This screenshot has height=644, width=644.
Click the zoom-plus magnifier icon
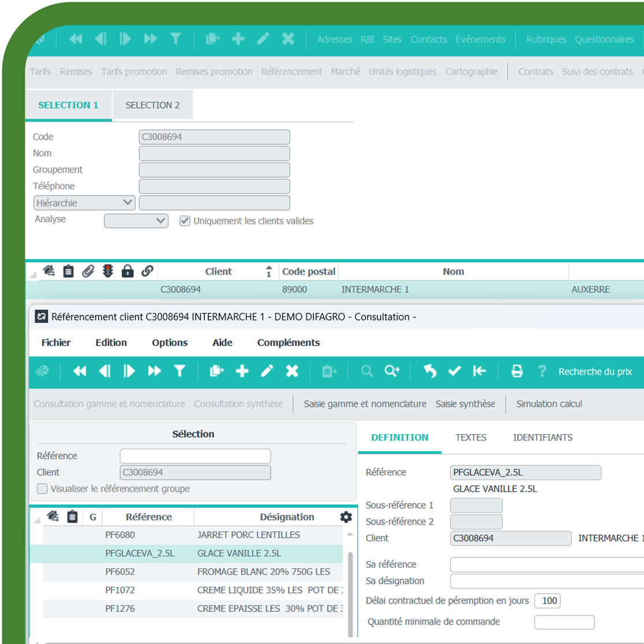point(392,371)
